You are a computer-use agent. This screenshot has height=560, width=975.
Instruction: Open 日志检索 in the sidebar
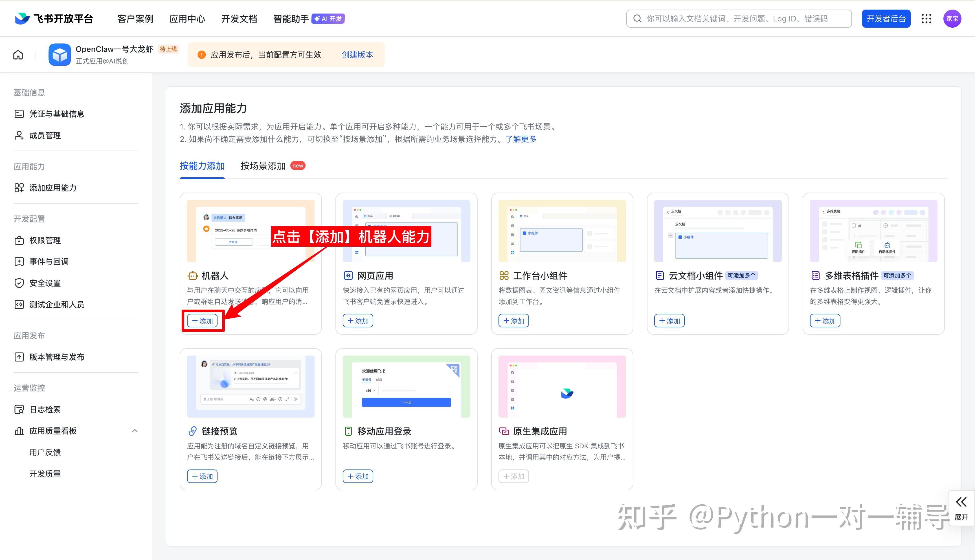click(x=45, y=409)
